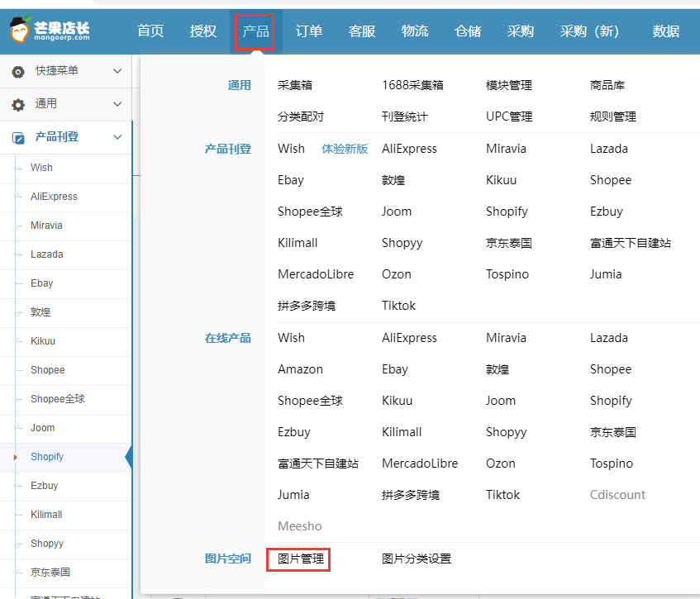This screenshot has height=599, width=700.
Task: Click the 产品刊登 edit icon in sidebar
Action: (x=18, y=137)
